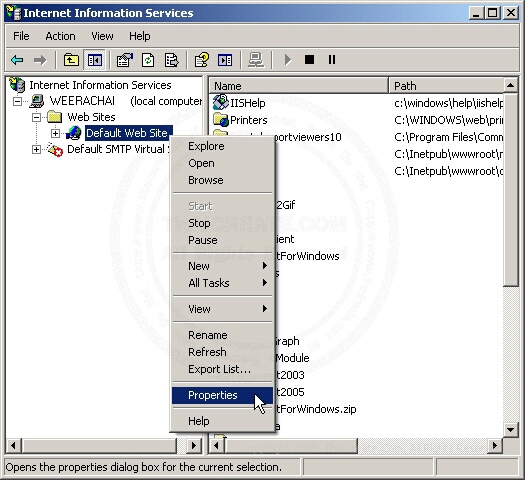
Task: Collapse the WEERACHAI local computer node
Action: [x=17, y=101]
